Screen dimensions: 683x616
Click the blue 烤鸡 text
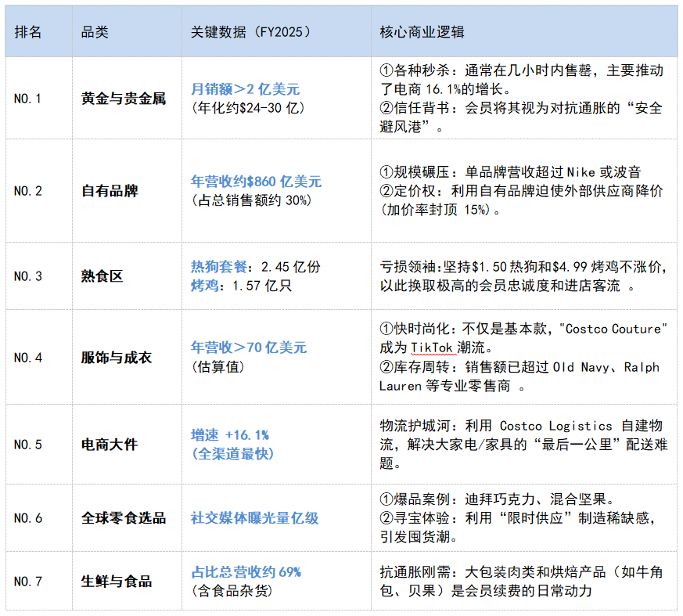coord(203,286)
